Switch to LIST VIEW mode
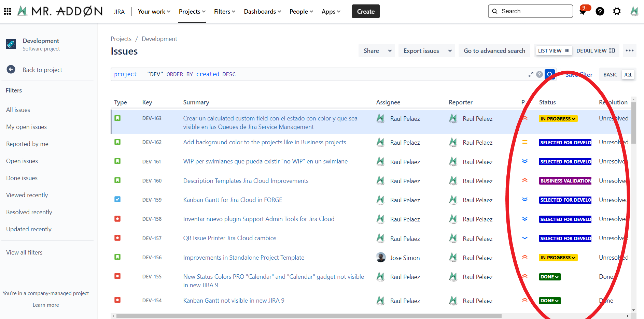644x319 pixels. pos(553,51)
